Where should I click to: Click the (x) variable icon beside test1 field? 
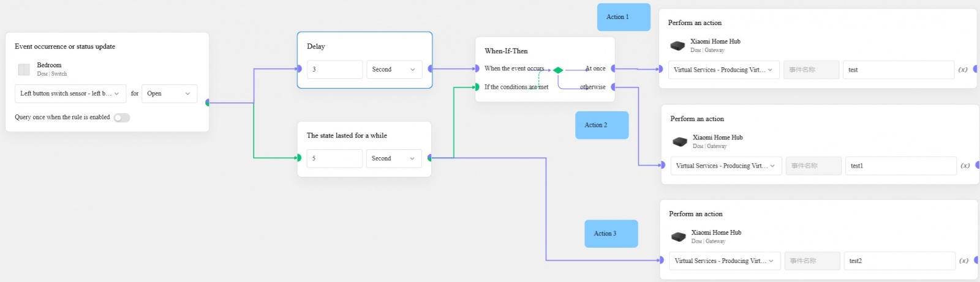point(965,166)
